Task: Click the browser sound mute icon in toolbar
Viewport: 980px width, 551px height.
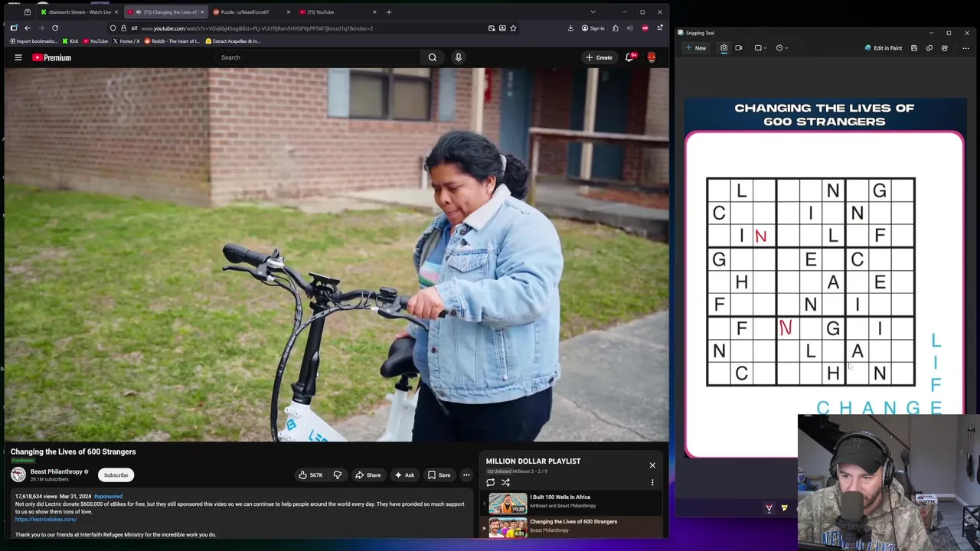Action: (629, 28)
